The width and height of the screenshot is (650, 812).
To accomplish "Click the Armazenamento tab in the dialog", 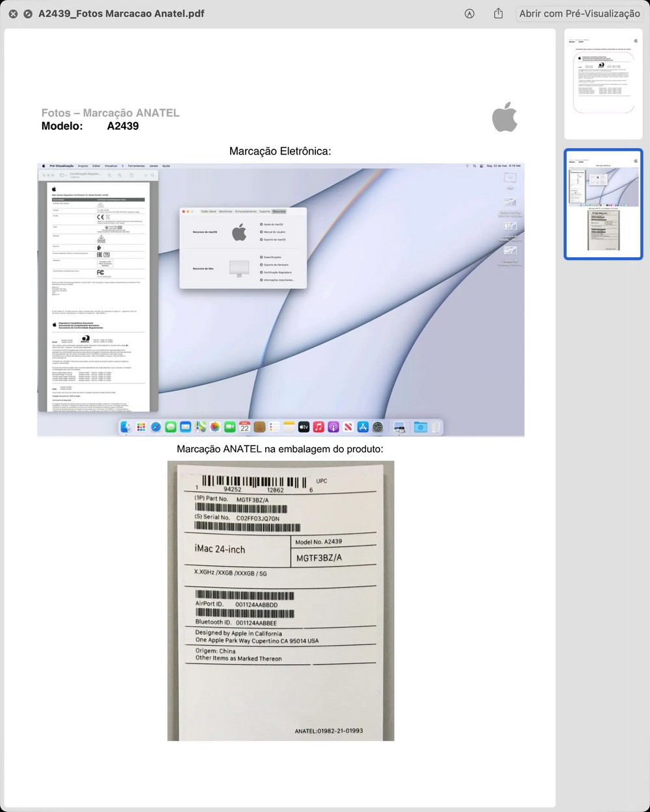I will click(x=246, y=211).
